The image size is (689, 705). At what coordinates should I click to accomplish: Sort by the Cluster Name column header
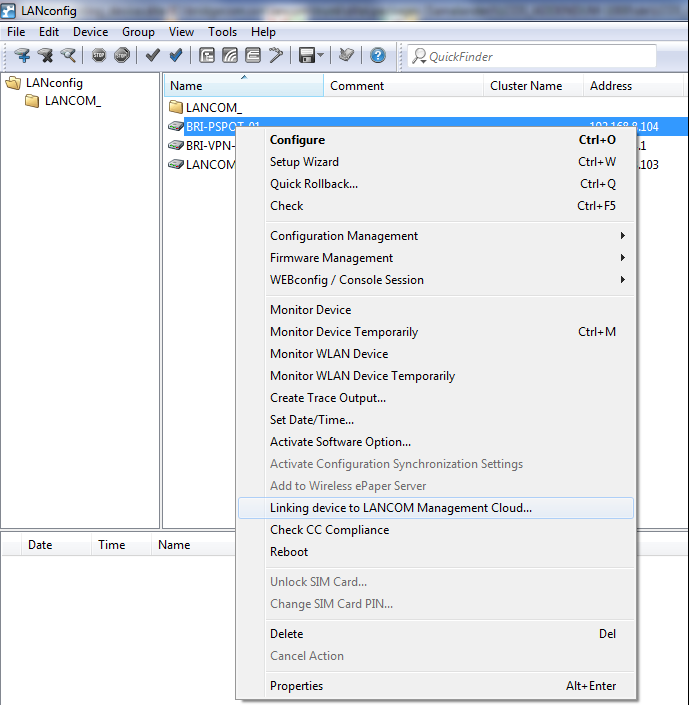[x=526, y=86]
